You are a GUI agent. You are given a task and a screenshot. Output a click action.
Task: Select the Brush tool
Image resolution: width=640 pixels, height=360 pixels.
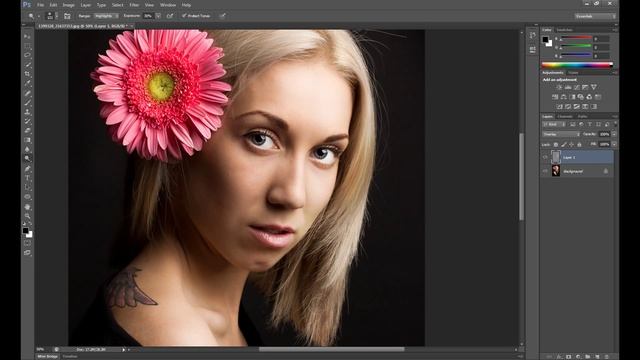tap(27, 102)
